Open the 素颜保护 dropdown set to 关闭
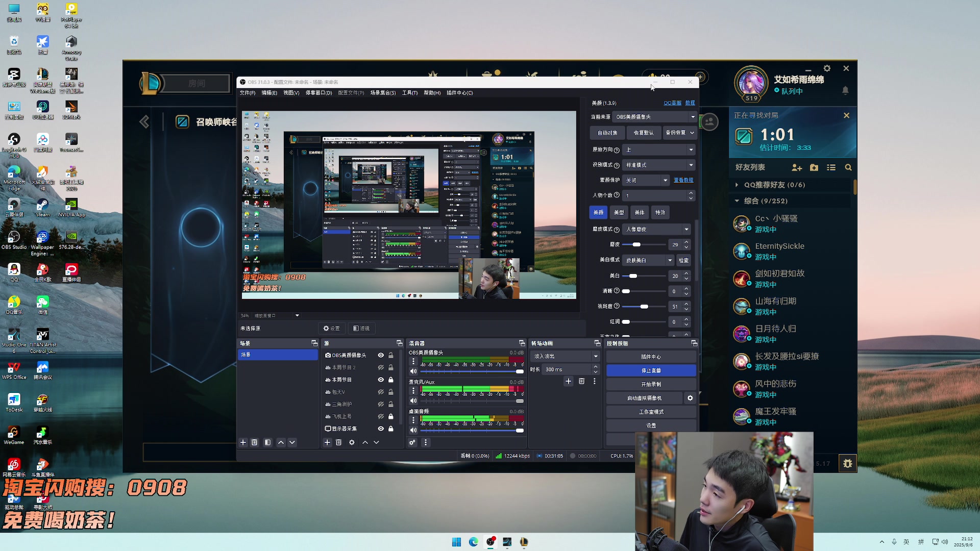 [x=646, y=180]
